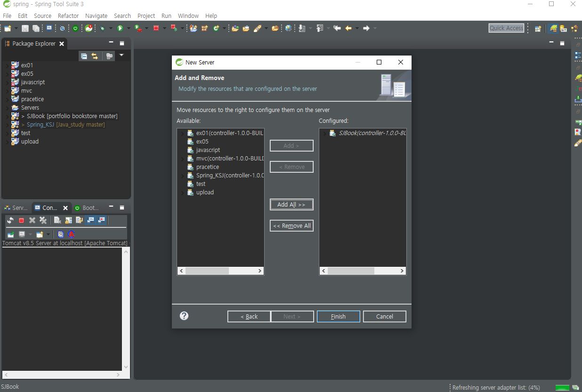The width and height of the screenshot is (582, 392).
Task: Click the Debug bug icon in main toolbar
Action: [x=102, y=28]
